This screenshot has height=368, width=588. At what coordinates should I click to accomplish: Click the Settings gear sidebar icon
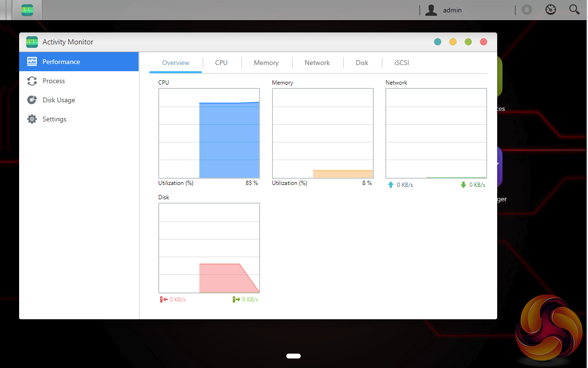[x=32, y=119]
